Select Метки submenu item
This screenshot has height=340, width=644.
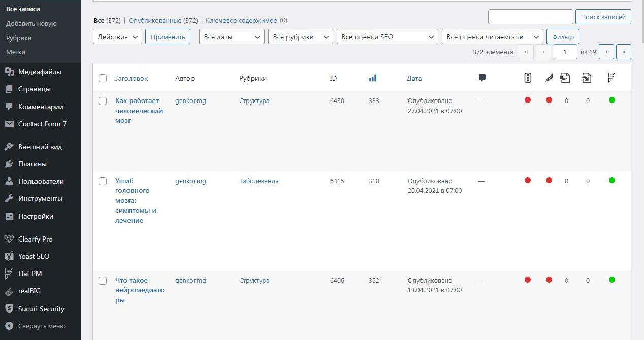(x=16, y=52)
